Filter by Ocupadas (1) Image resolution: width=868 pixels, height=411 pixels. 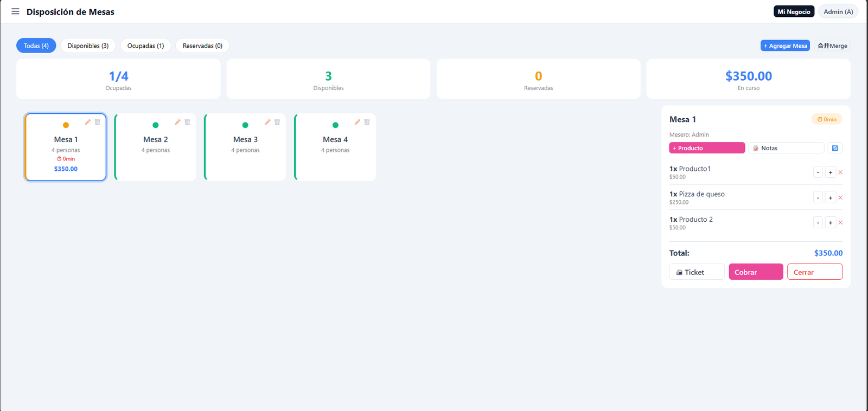tap(145, 46)
